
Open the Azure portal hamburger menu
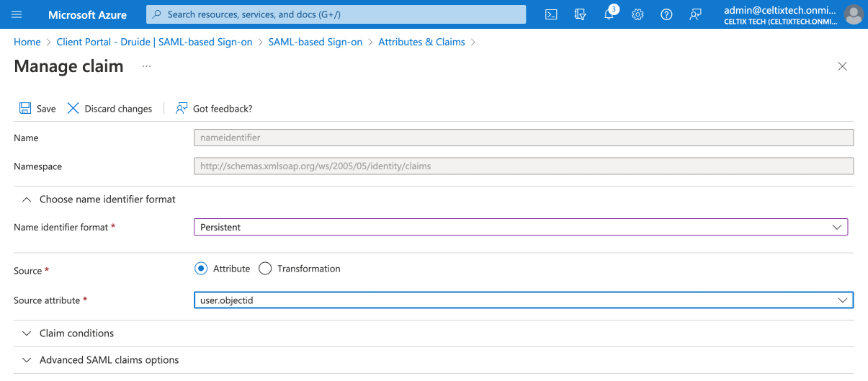(17, 14)
